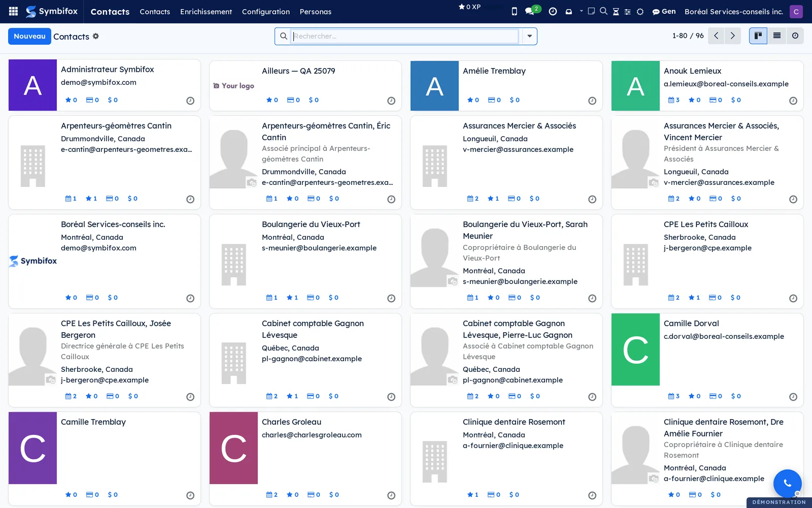Click the Démonstration banner
This screenshot has width=812, height=508.
coord(779,502)
